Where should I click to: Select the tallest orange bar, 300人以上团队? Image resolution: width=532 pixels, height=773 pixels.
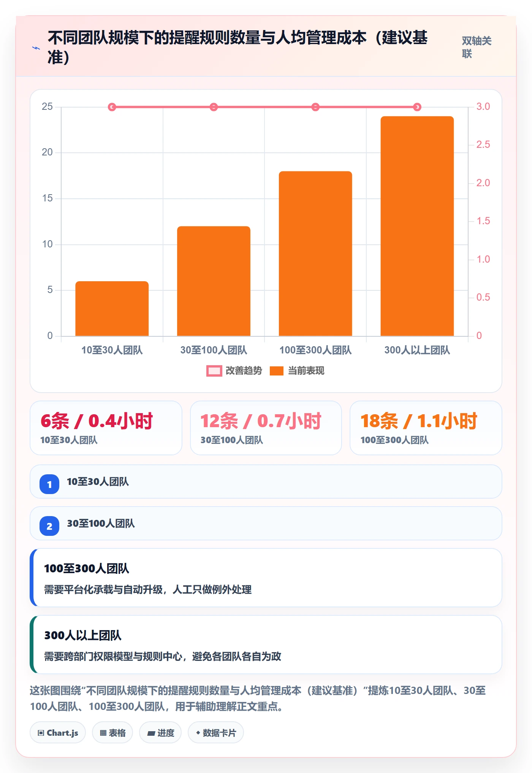417,226
